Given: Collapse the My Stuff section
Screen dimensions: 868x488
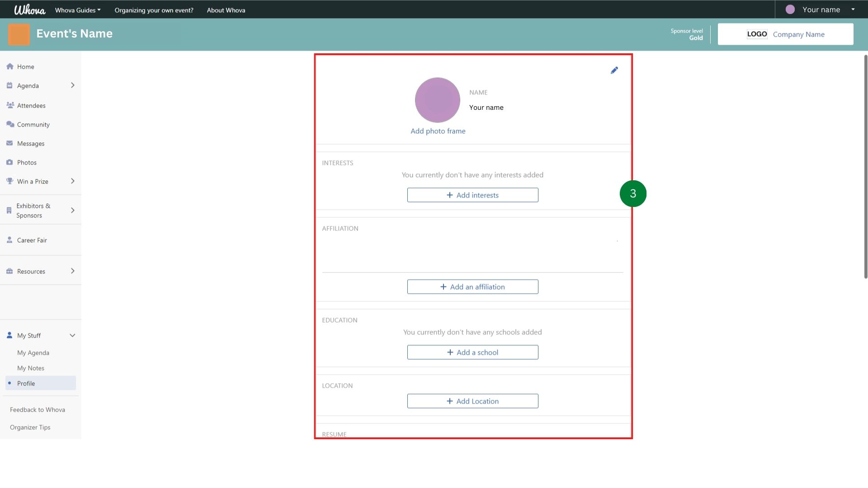Looking at the screenshot, I should click(x=72, y=335).
